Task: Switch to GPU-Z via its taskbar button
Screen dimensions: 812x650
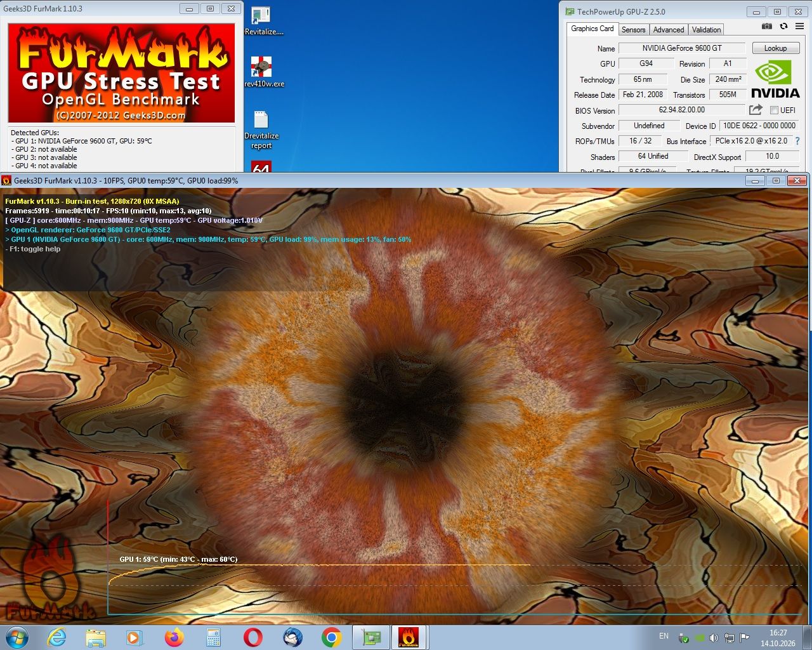Action: [x=371, y=637]
